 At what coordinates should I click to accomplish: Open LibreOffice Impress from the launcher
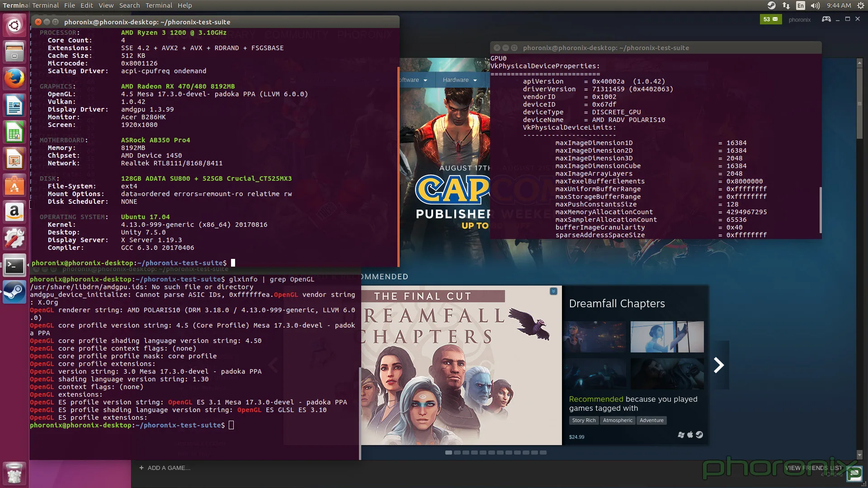click(14, 160)
